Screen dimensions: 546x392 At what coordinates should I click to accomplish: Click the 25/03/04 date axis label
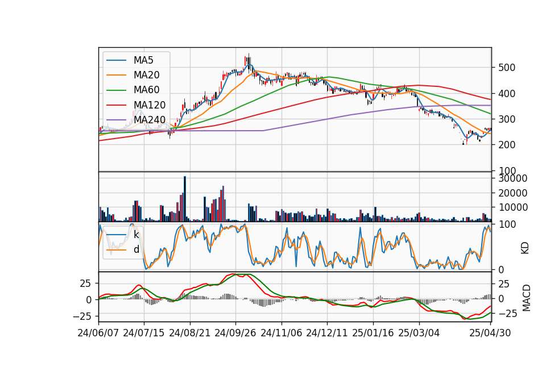419,333
